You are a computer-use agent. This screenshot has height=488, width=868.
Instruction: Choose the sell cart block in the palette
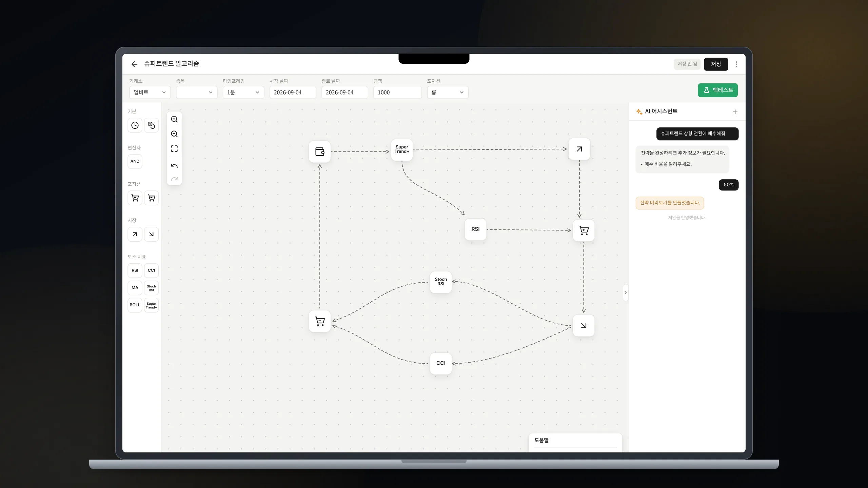(x=151, y=198)
